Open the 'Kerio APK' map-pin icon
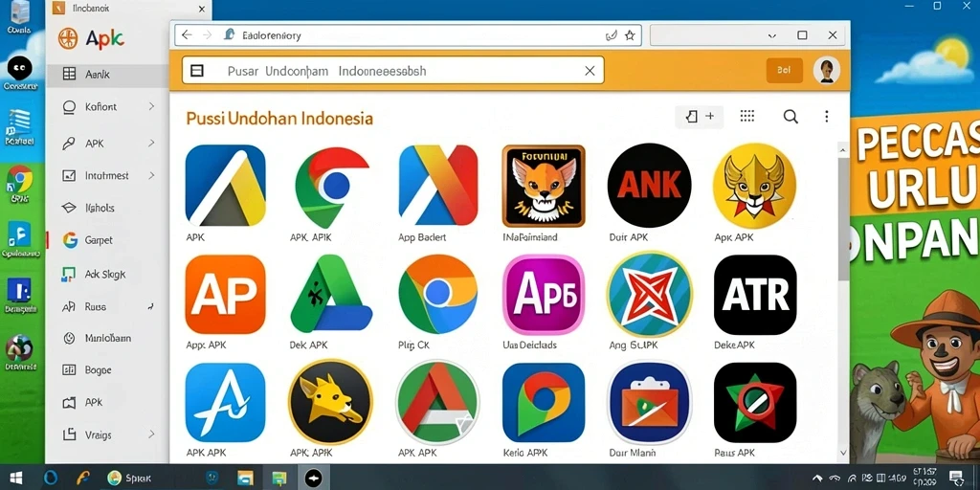Viewport: 980px width, 490px height. (544, 403)
